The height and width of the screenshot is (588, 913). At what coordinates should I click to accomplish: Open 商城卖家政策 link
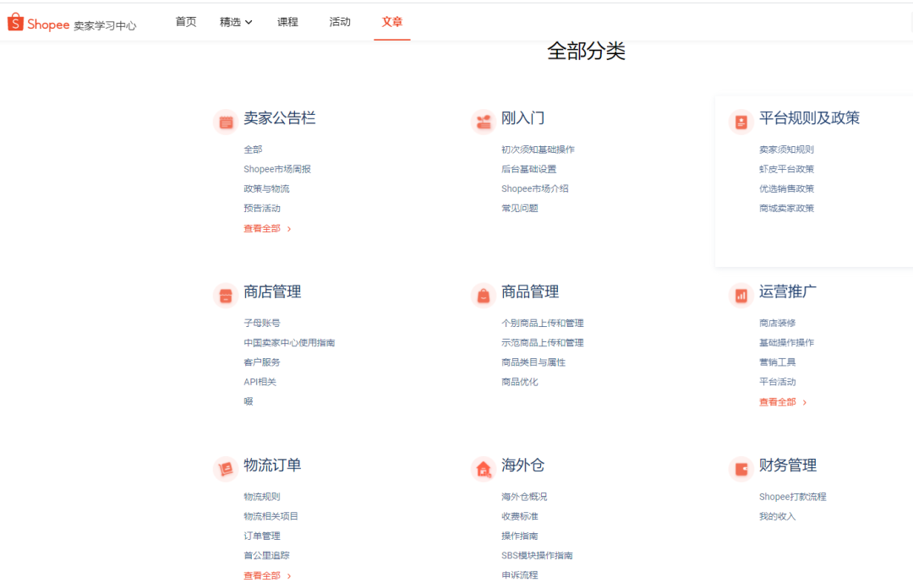(786, 209)
